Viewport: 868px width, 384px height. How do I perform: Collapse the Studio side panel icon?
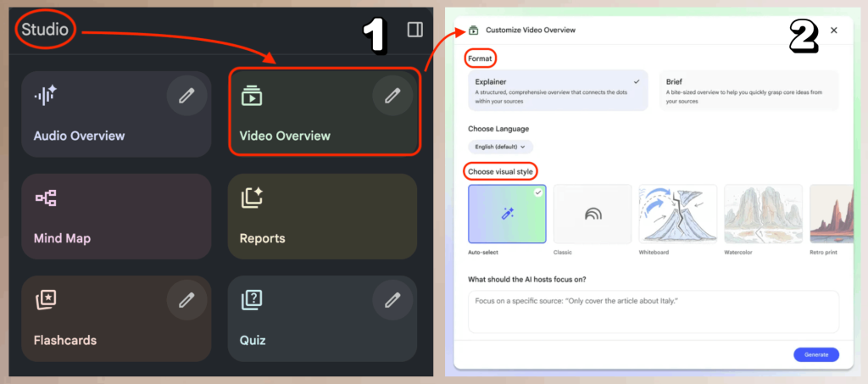tap(415, 30)
